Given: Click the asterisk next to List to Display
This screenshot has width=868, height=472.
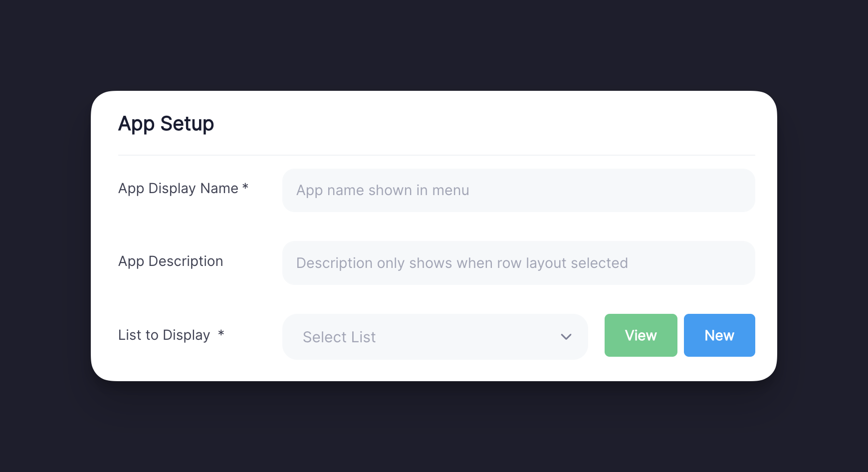Looking at the screenshot, I should pos(221,335).
